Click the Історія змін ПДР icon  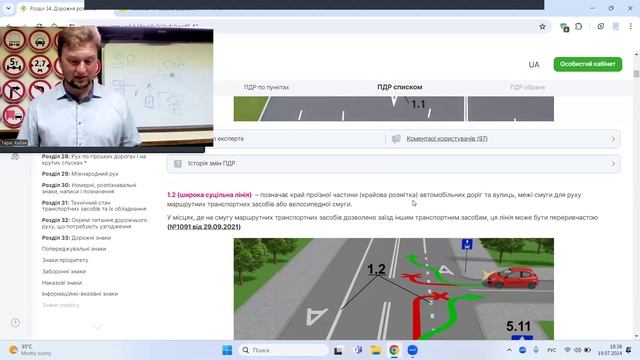click(x=178, y=164)
